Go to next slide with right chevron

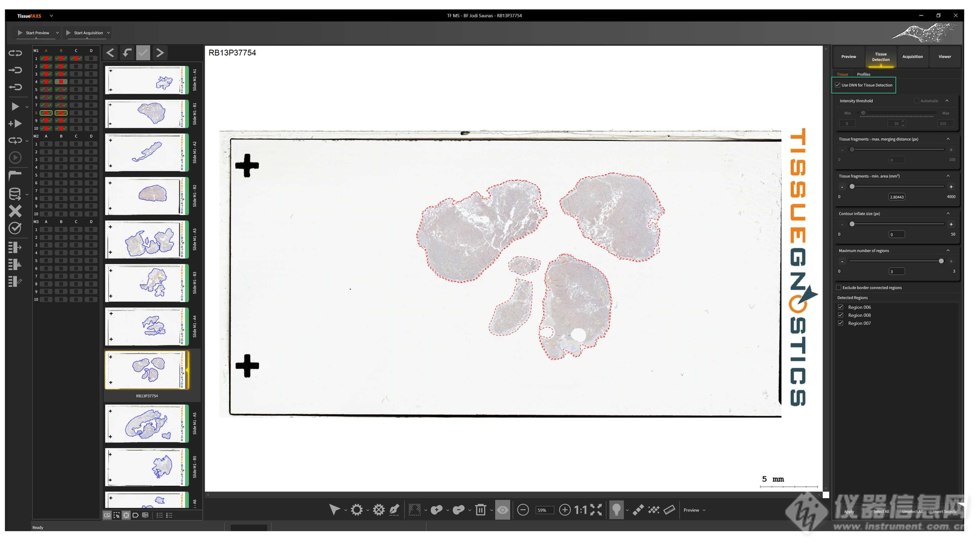pos(160,53)
